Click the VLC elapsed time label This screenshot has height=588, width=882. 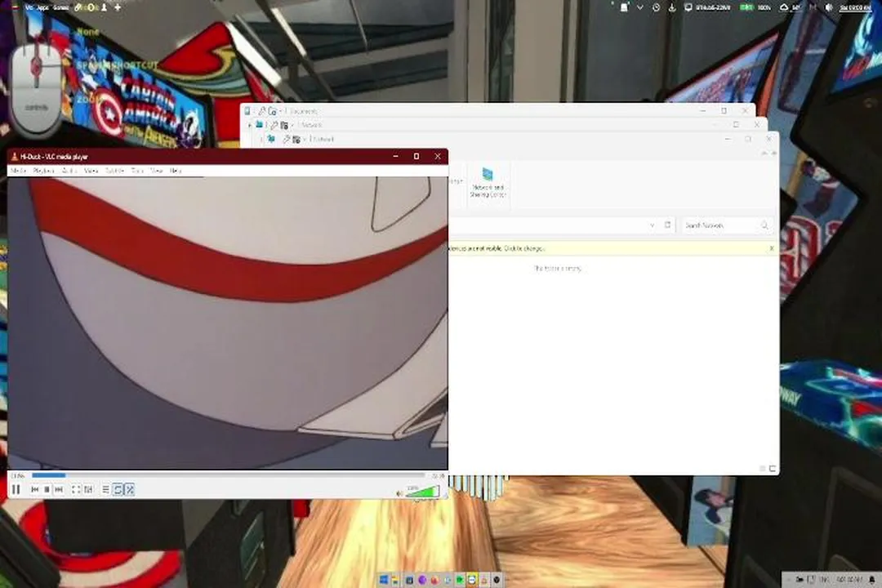18,476
